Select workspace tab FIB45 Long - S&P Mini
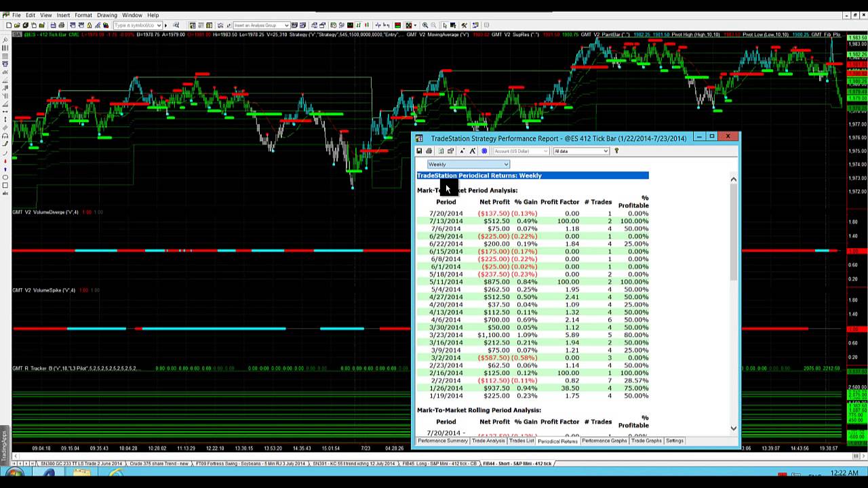This screenshot has height=488, width=868. 439,464
